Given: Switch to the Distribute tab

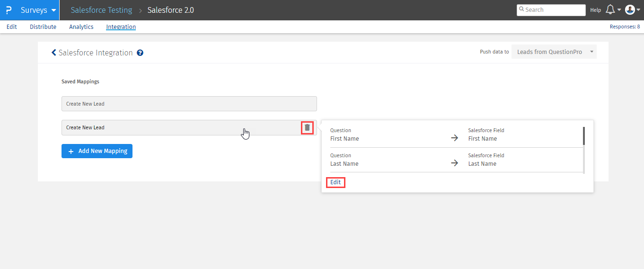Looking at the screenshot, I should click(x=43, y=27).
